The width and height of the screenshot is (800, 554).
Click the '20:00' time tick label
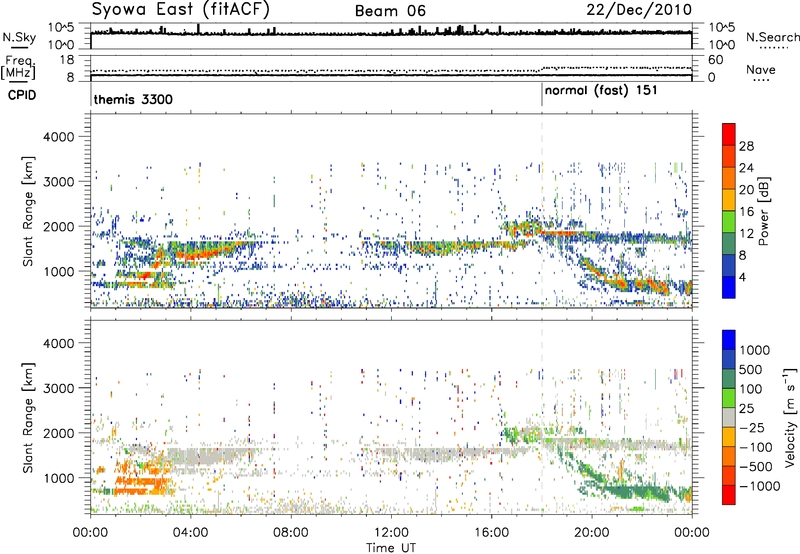point(592,533)
